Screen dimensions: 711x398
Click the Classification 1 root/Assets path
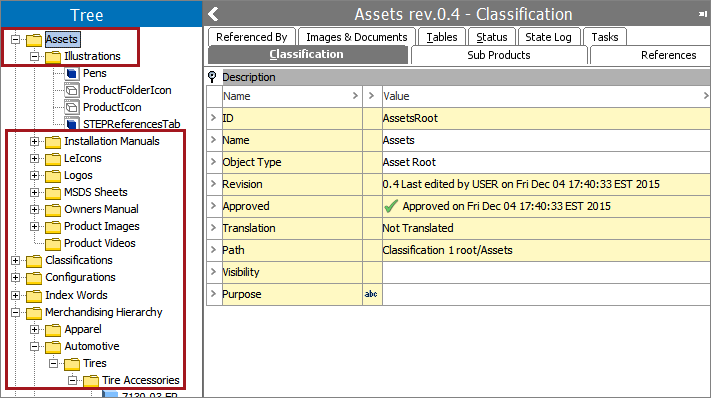(x=448, y=250)
